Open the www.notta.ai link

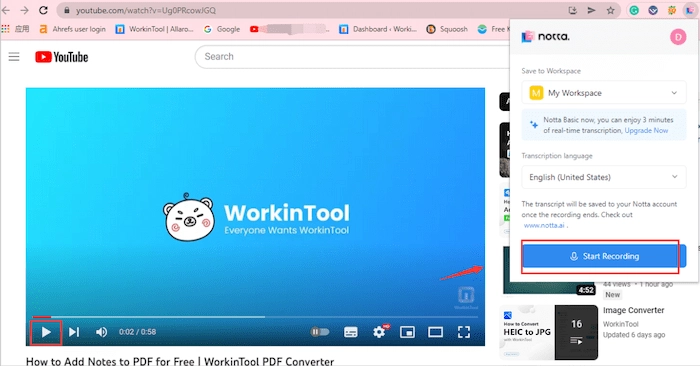[x=544, y=225]
